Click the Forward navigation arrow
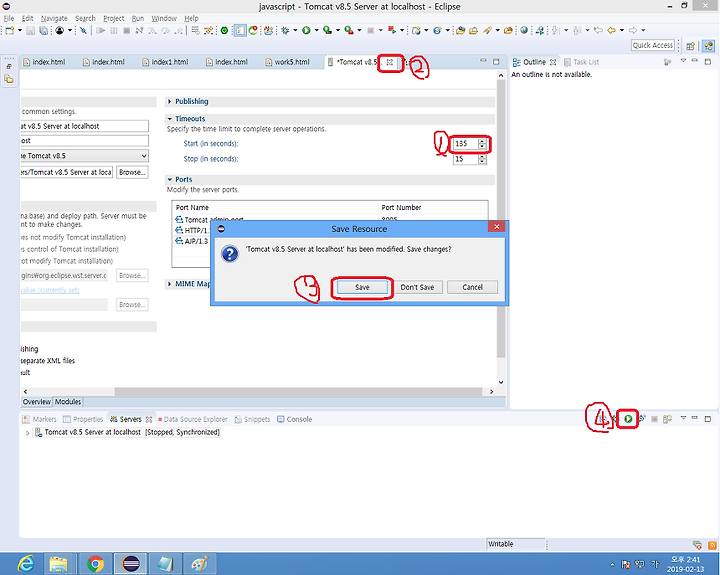The width and height of the screenshot is (720, 575). tap(633, 30)
